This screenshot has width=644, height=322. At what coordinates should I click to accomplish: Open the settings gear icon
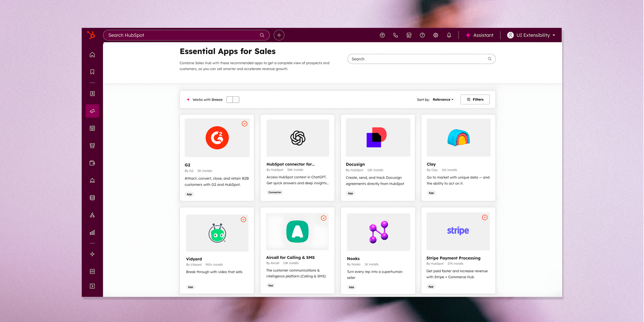click(436, 35)
